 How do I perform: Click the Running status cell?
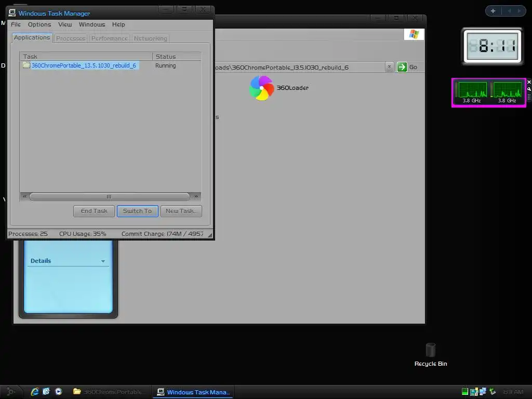[x=166, y=65]
